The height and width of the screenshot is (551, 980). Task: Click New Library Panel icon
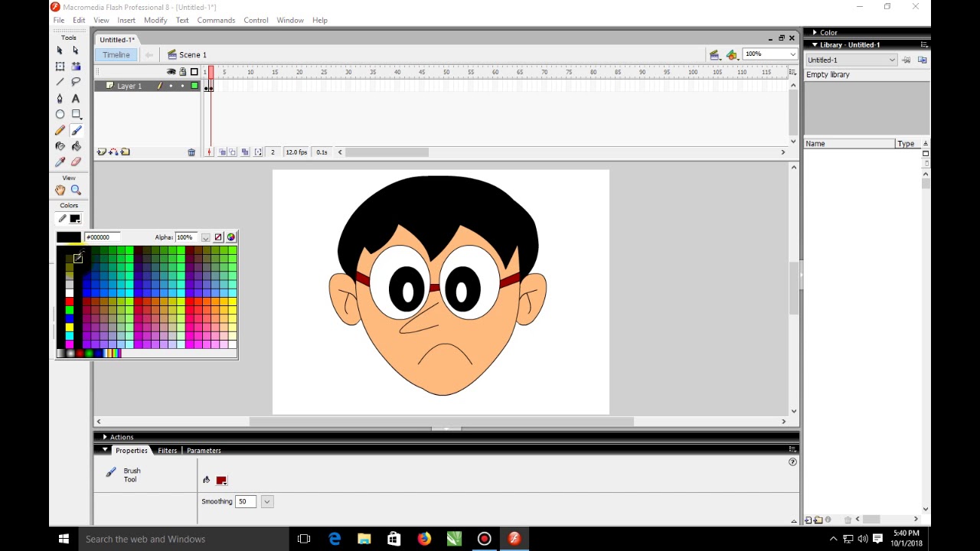(x=922, y=60)
